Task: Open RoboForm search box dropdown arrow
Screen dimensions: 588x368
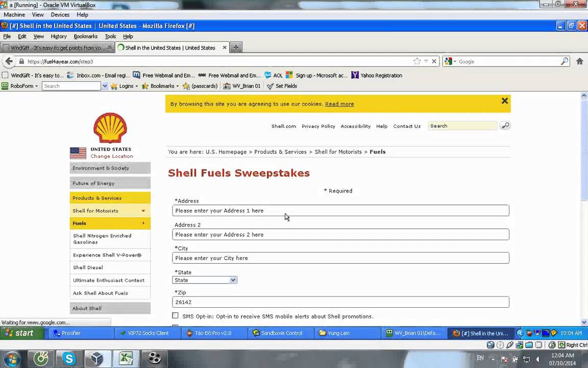Action: pos(105,86)
